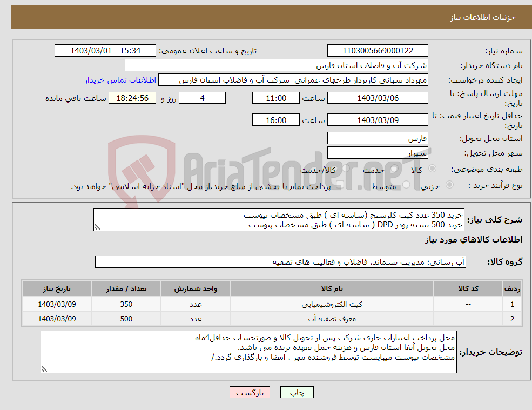The height and width of the screenshot is (410, 532).
Task: Click the کد کالا column header
Action: 468,289
